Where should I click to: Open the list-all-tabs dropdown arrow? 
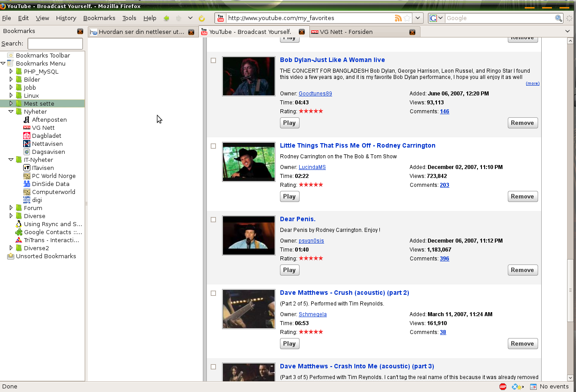pos(568,31)
